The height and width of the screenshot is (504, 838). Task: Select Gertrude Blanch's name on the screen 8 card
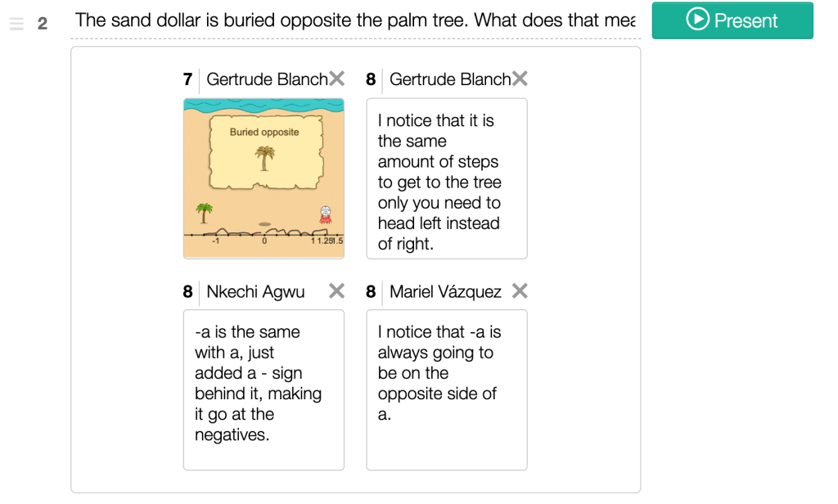click(449, 79)
